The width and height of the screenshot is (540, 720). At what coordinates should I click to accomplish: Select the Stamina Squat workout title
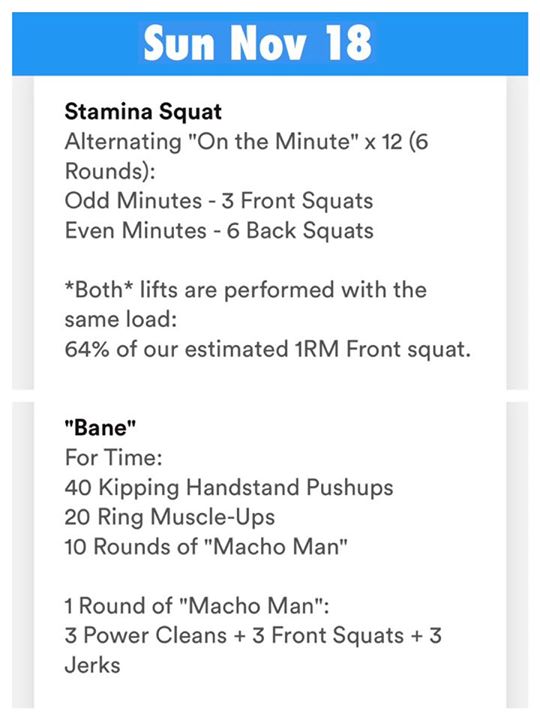tap(143, 112)
